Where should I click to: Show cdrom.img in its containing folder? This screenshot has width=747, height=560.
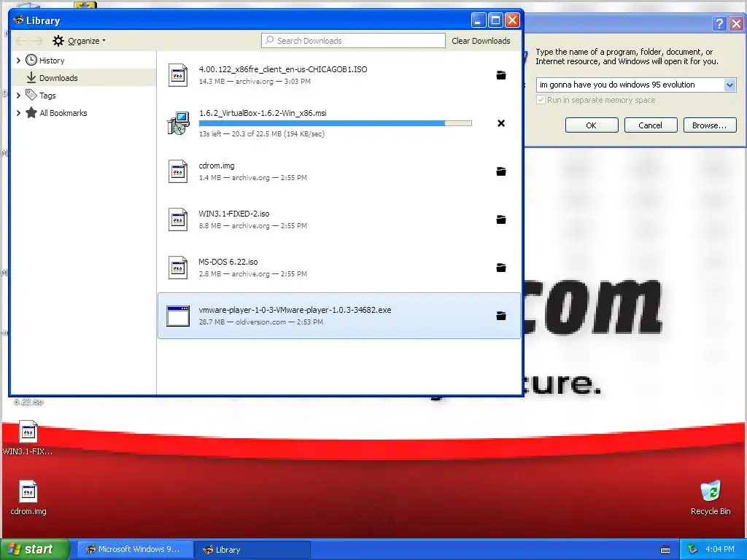[500, 171]
